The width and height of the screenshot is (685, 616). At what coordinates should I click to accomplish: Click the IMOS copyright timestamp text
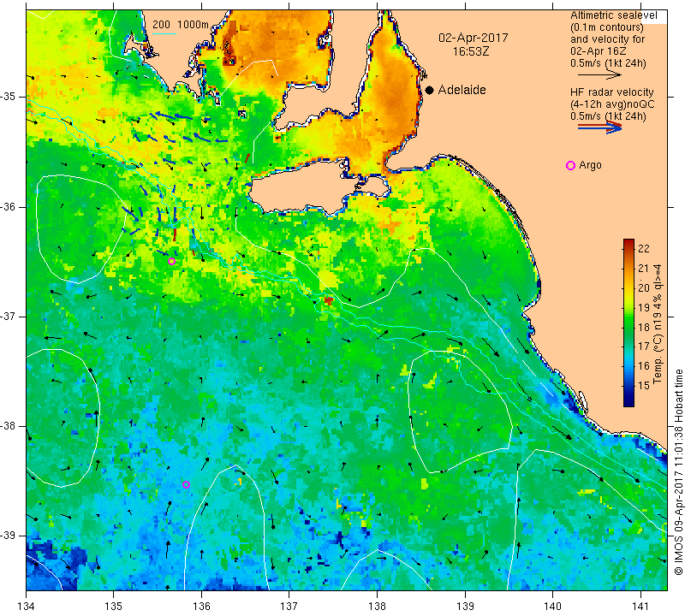point(678,472)
